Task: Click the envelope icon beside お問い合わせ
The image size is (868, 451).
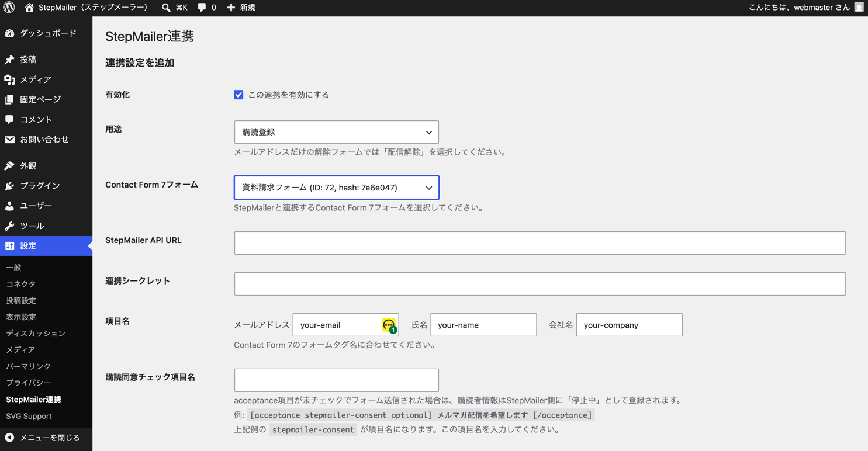Action: coord(9,140)
